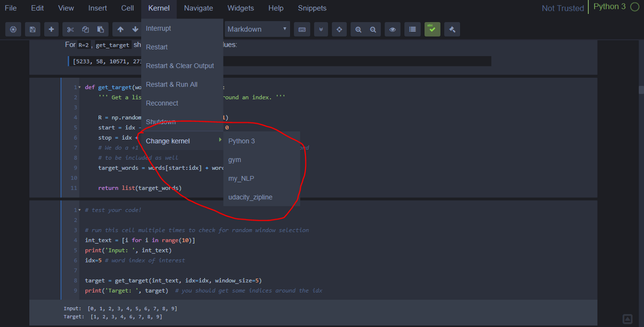Cut selected cells with scissors icon
644x327 pixels.
71,29
